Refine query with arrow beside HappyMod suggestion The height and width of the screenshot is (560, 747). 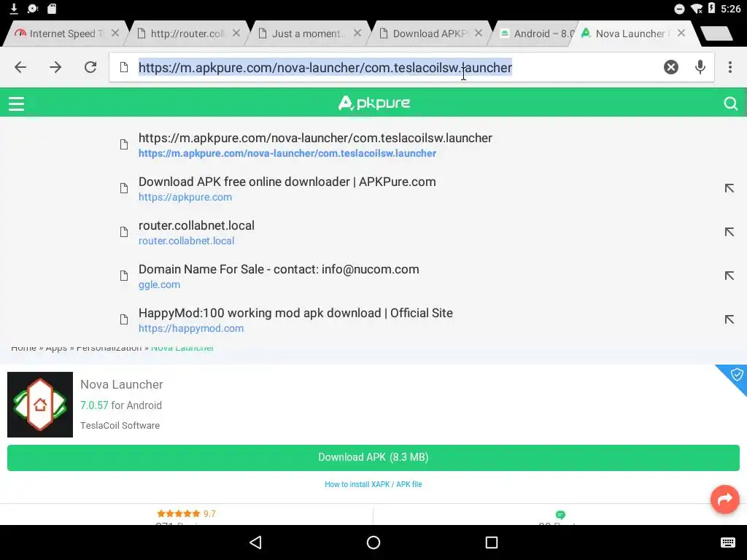coord(729,319)
